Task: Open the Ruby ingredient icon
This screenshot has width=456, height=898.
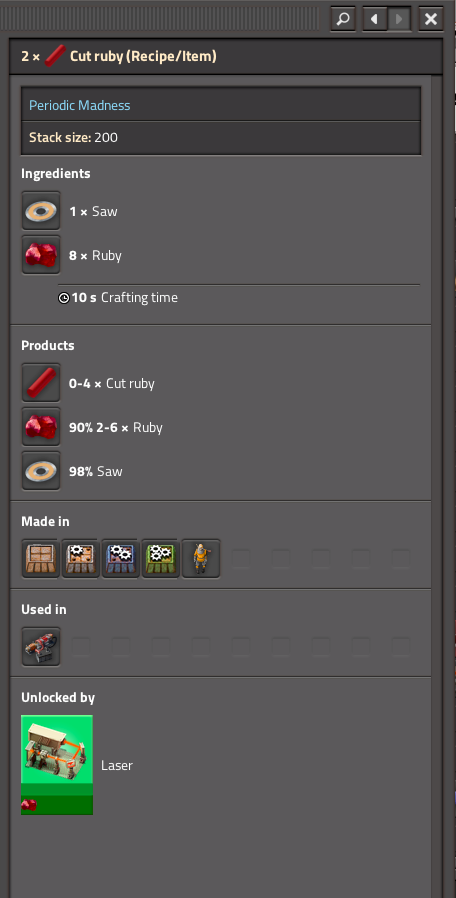Action: click(41, 255)
